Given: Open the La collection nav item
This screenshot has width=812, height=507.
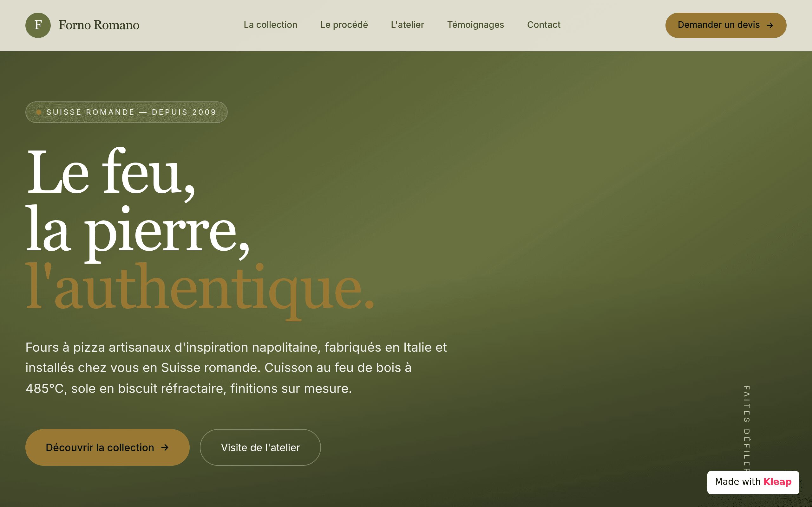Looking at the screenshot, I should point(271,25).
